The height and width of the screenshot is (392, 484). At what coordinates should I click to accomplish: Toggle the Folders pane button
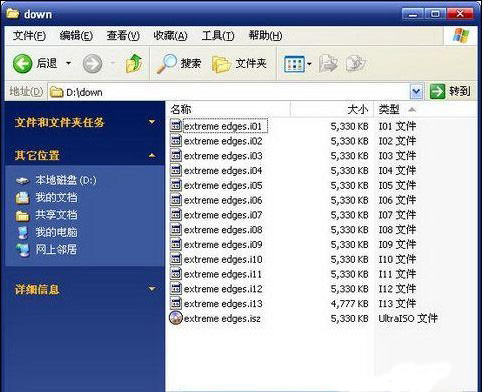(239, 64)
